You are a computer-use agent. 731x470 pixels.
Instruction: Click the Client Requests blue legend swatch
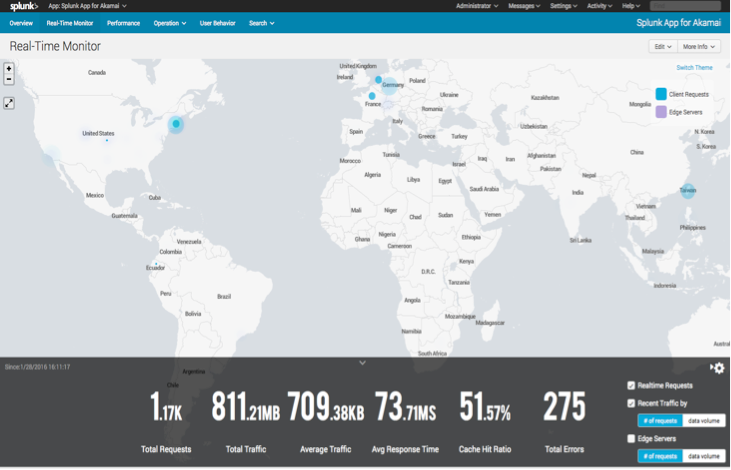tap(661, 94)
